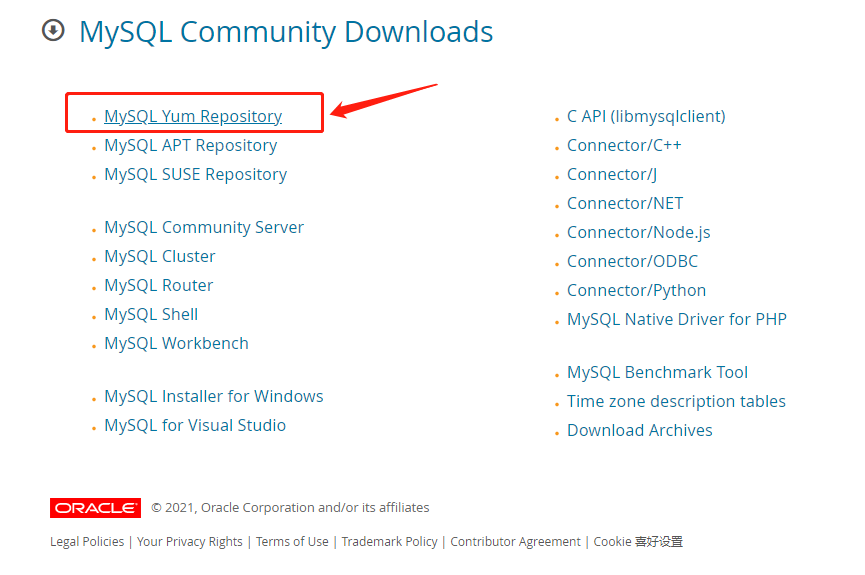Open the MySQL Shell link
Image resolution: width=865 pixels, height=575 pixels.
point(151,315)
